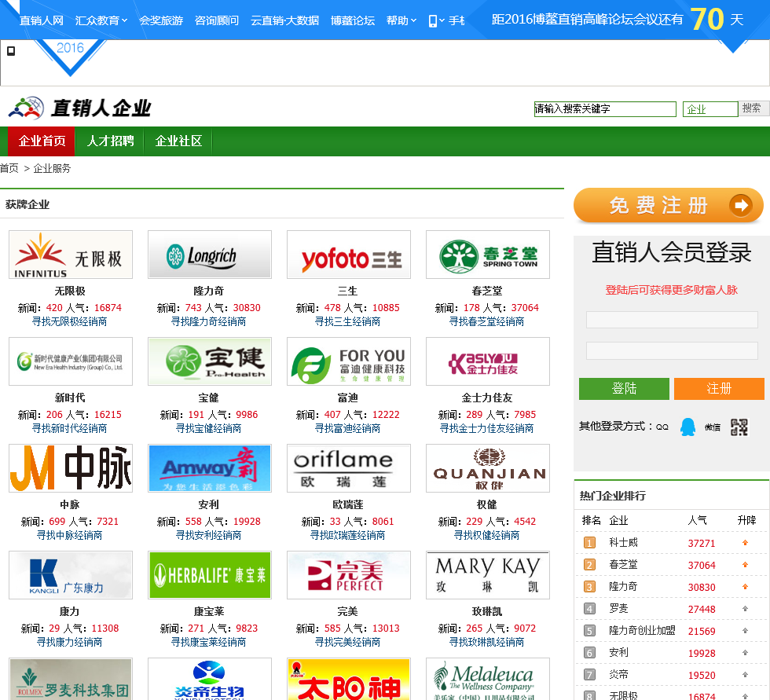Open the Mary Kay 玫琳凯 logo

[x=488, y=575]
